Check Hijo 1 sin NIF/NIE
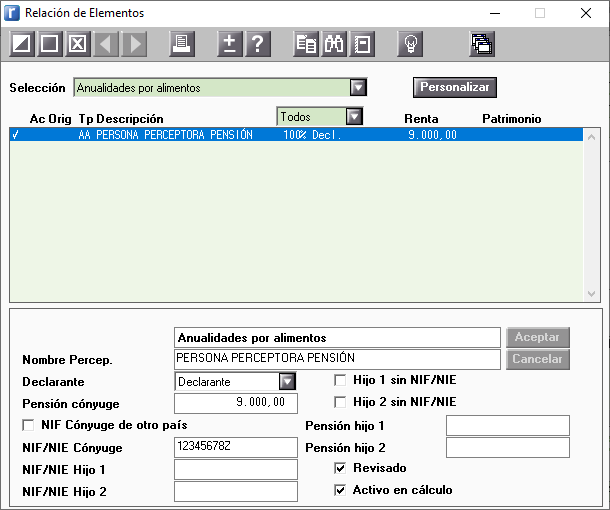Screen dimensions: 610x510 (x=340, y=380)
